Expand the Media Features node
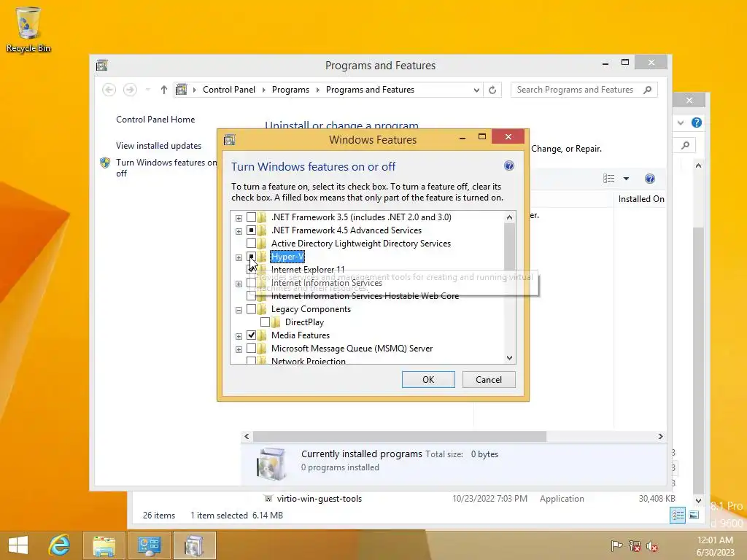Image resolution: width=747 pixels, height=560 pixels. pyautogui.click(x=239, y=336)
